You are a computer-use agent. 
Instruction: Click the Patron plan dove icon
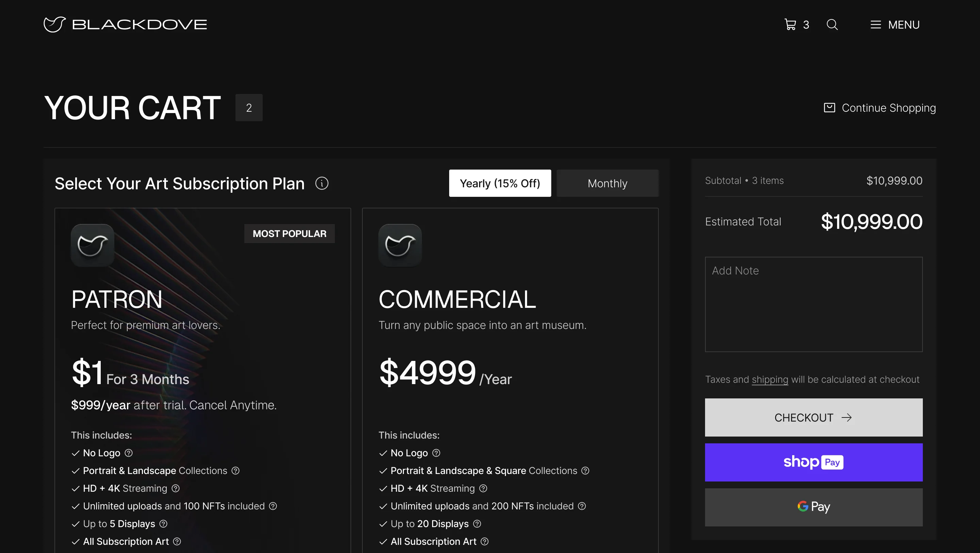93,246
